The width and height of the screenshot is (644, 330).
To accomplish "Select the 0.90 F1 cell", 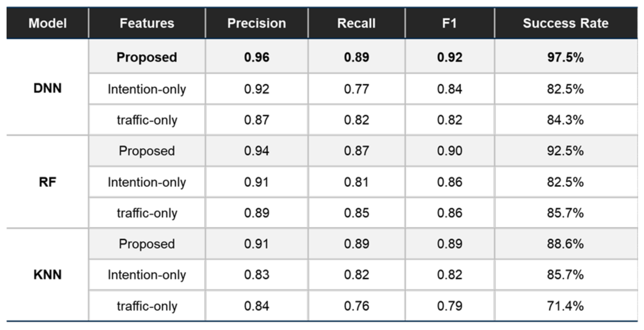I will 450,151.
